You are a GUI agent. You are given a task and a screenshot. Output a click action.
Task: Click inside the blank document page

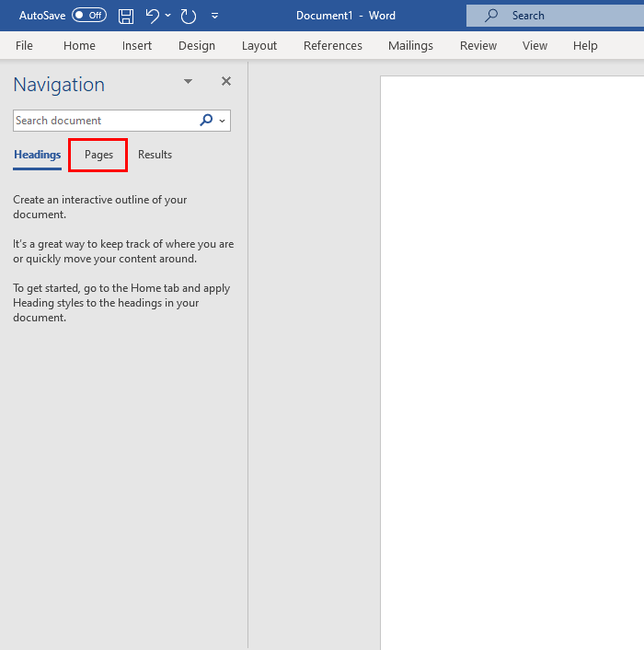pos(512,363)
